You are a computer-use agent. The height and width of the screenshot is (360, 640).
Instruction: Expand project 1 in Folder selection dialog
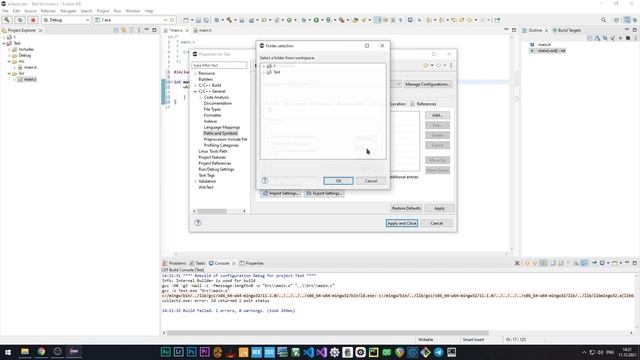264,66
